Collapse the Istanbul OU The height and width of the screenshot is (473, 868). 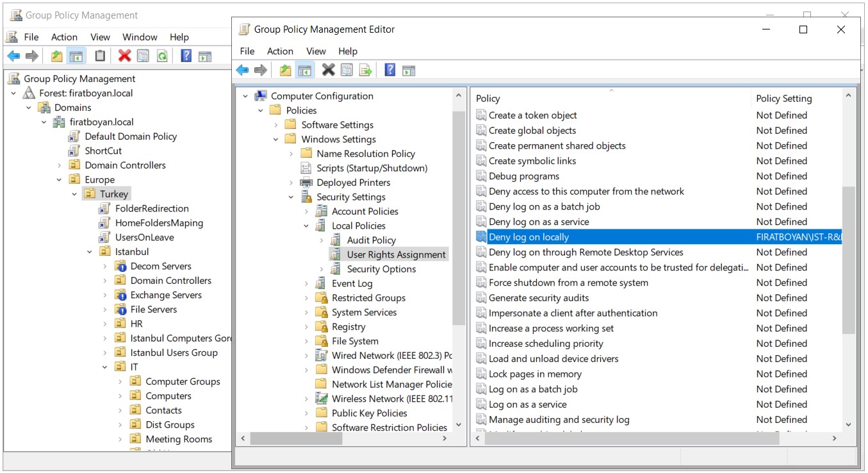tap(90, 252)
